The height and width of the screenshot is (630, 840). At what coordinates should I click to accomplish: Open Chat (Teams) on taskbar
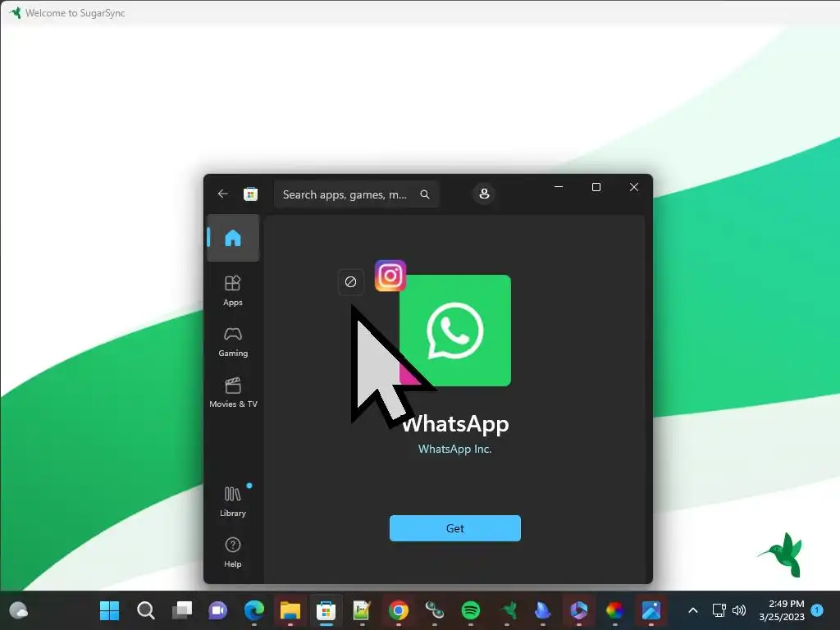[x=218, y=610]
